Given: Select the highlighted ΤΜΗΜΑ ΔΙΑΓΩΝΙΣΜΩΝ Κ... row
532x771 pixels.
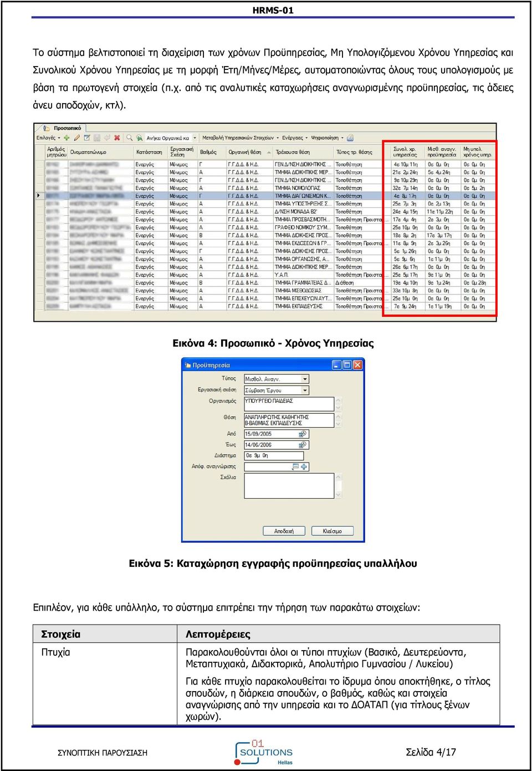Looking at the screenshot, I should coord(266,196).
